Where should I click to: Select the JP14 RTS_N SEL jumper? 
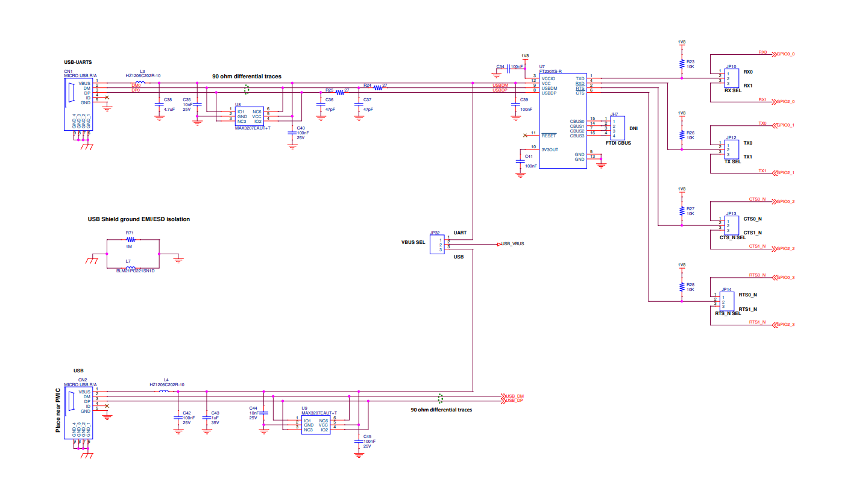point(726,301)
